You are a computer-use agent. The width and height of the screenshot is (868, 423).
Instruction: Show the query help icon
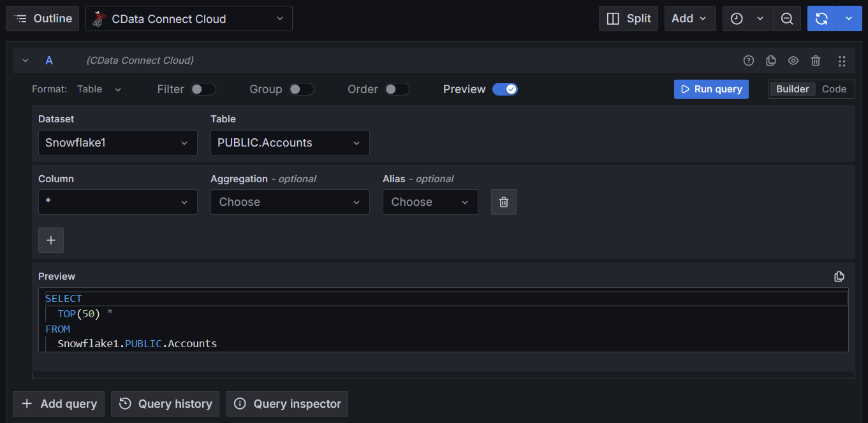coord(749,61)
